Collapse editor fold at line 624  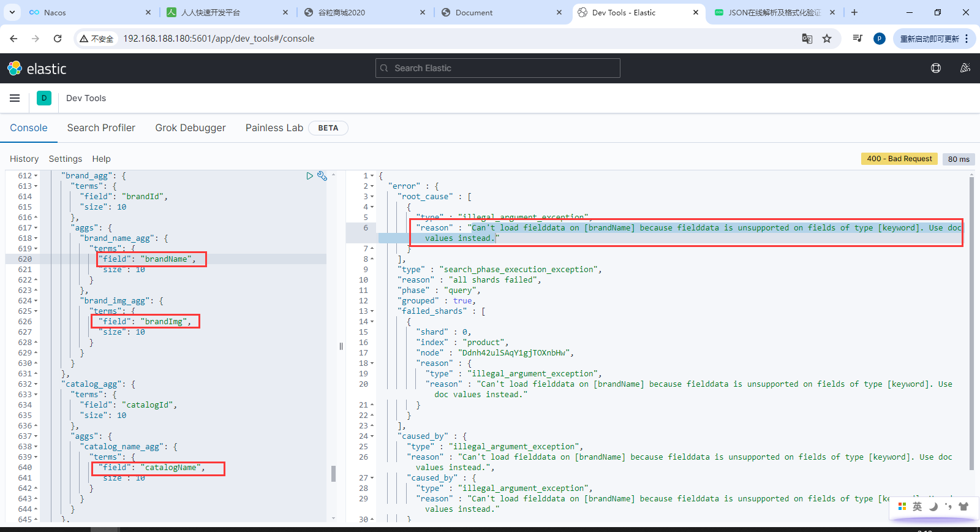click(36, 301)
